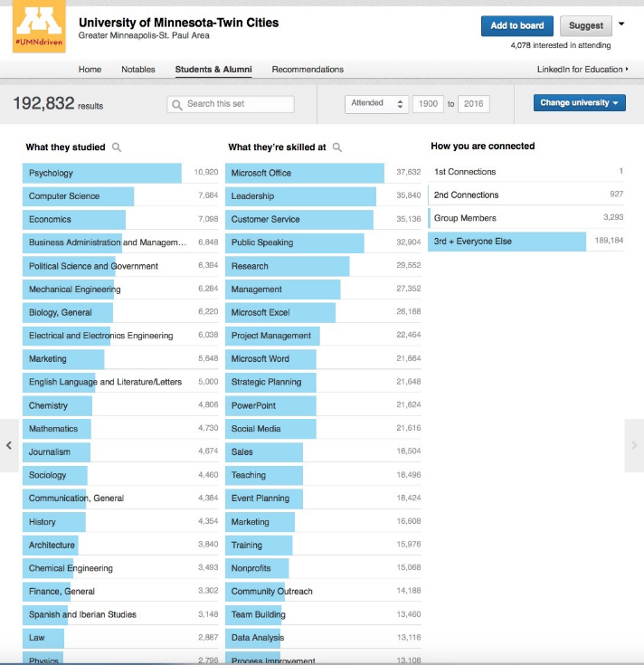
Task: Select the Management skill bar
Action: point(323,290)
